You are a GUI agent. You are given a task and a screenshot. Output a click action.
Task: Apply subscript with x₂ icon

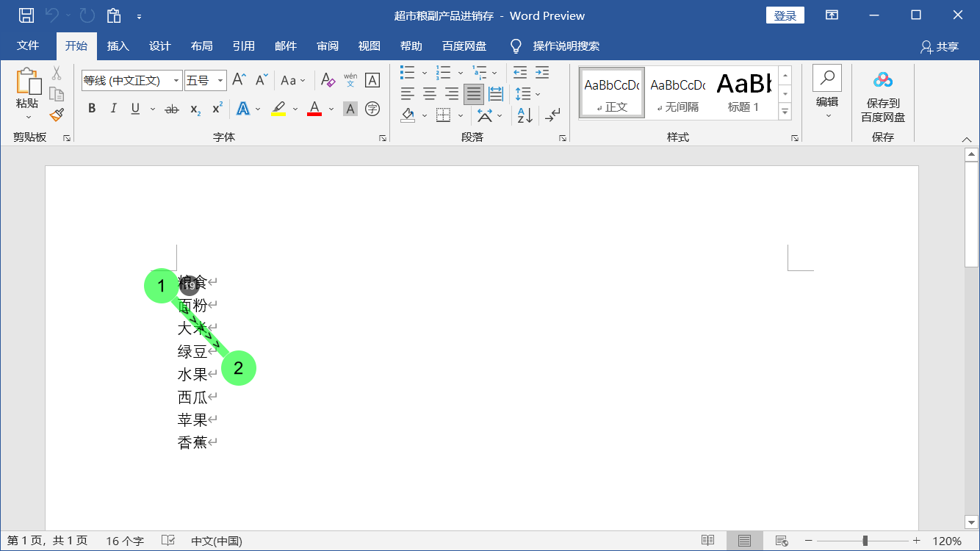tap(195, 109)
